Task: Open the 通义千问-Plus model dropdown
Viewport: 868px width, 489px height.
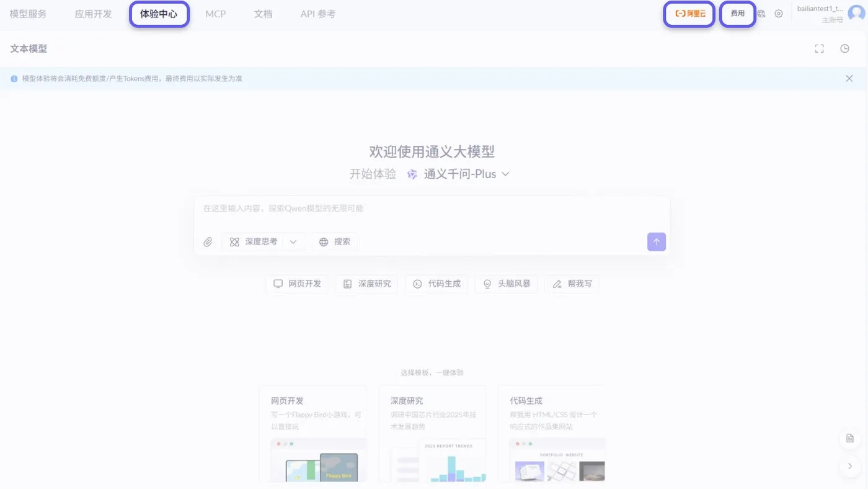Action: point(466,174)
